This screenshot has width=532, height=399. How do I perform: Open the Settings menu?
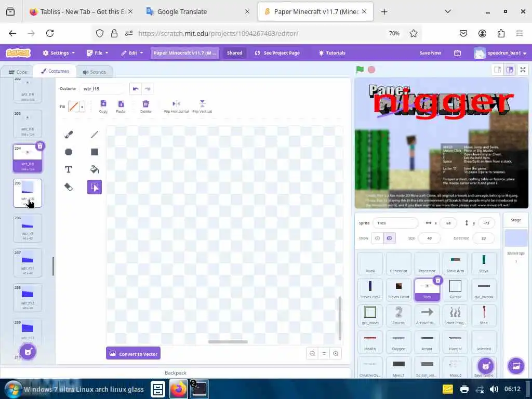(x=58, y=53)
